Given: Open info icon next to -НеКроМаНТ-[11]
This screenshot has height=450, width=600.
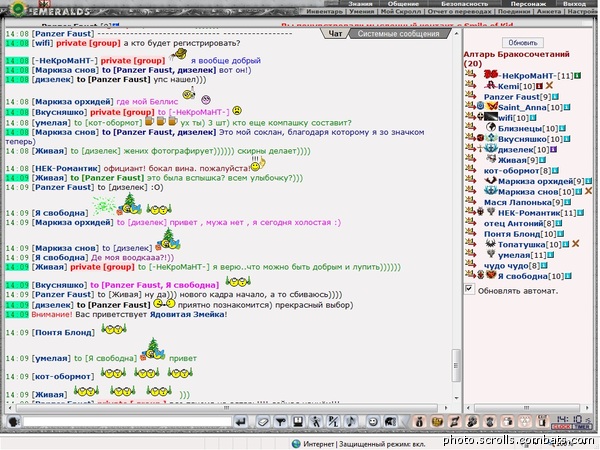Looking at the screenshot, I should pos(577,76).
